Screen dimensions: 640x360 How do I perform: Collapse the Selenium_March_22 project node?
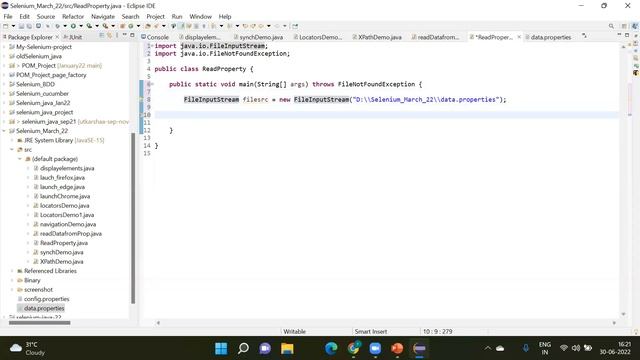pyautogui.click(x=4, y=131)
